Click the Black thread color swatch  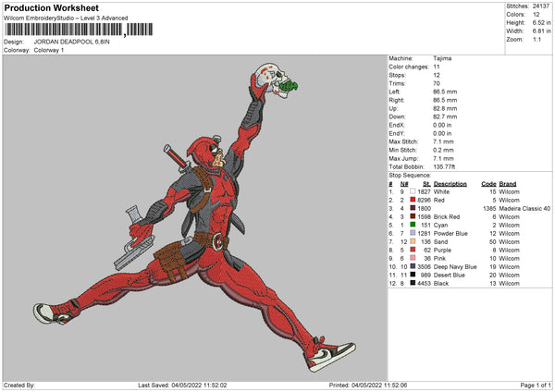(x=413, y=283)
